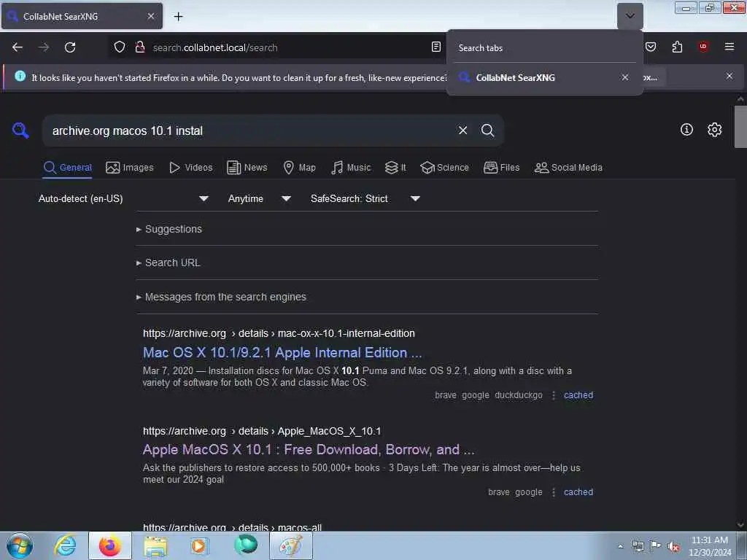Submit search with the magnifier button

(x=487, y=131)
